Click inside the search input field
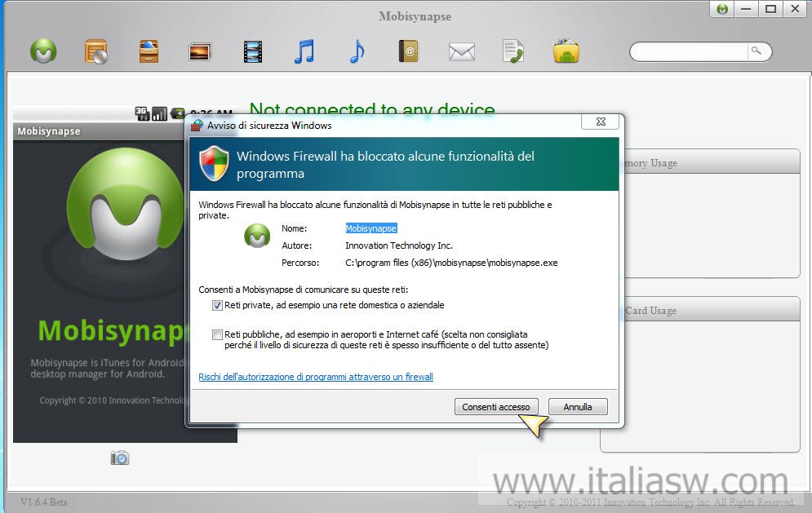The image size is (812, 513). 690,51
